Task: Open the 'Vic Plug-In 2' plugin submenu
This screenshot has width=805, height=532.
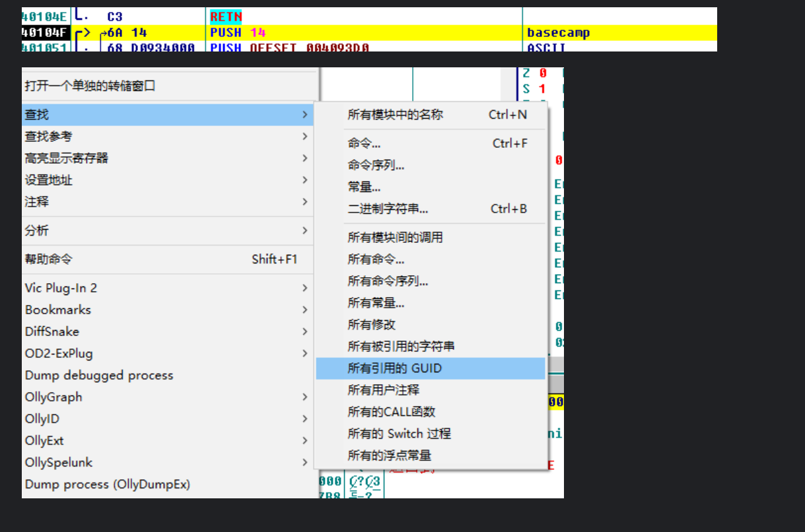Action: pos(61,288)
